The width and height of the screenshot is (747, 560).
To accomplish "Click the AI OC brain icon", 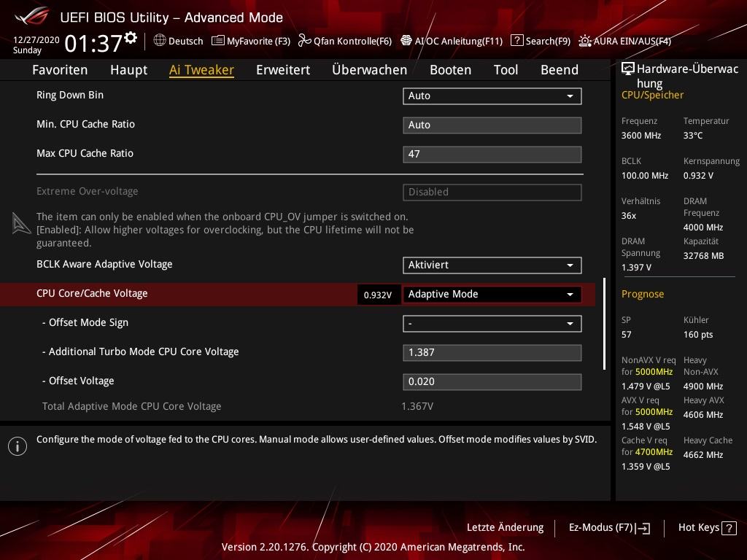I will click(406, 41).
